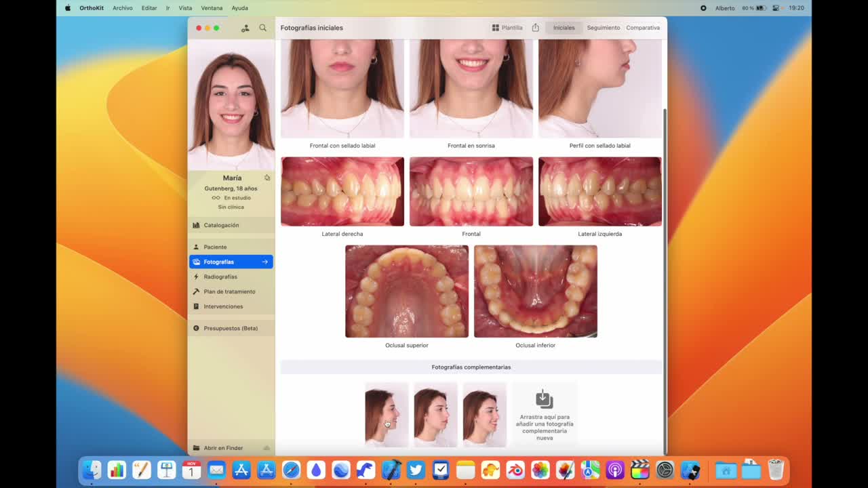
Task: Open Plan de tratamiento in the sidebar
Action: 231,291
